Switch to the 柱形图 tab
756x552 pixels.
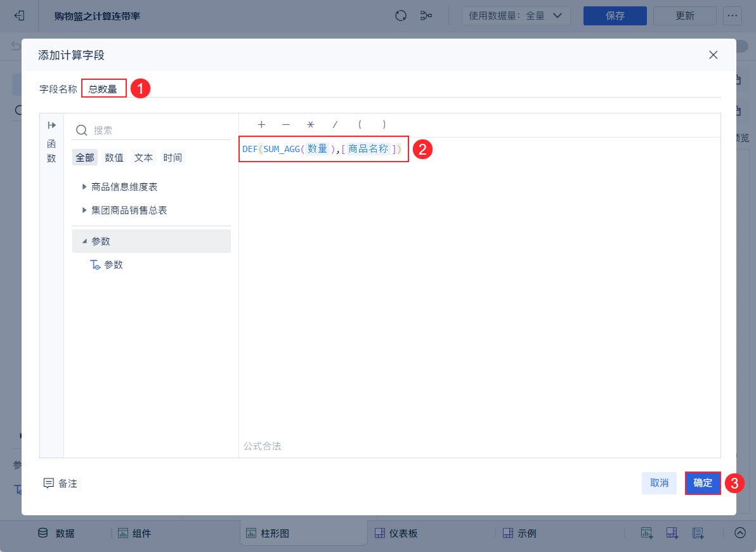pos(303,533)
